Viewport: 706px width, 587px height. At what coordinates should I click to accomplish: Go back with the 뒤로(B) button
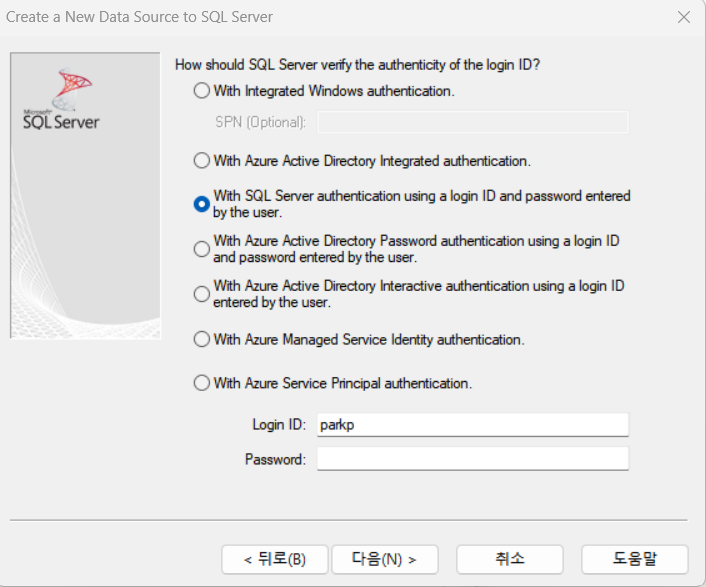pos(275,560)
